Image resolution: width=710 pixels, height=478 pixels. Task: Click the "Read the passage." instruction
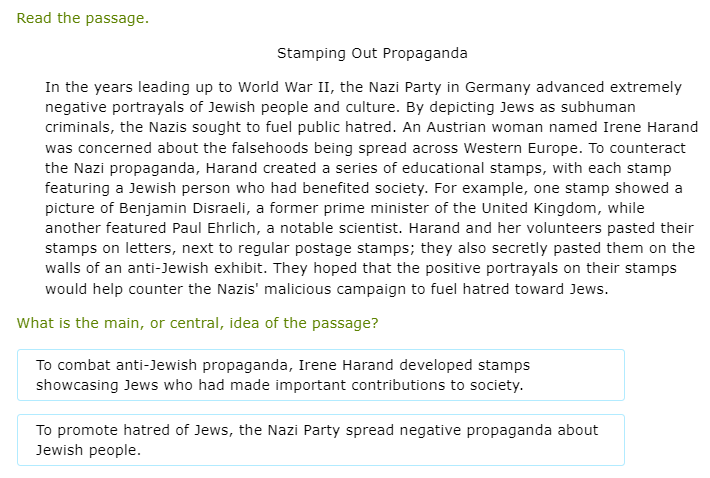coord(82,18)
